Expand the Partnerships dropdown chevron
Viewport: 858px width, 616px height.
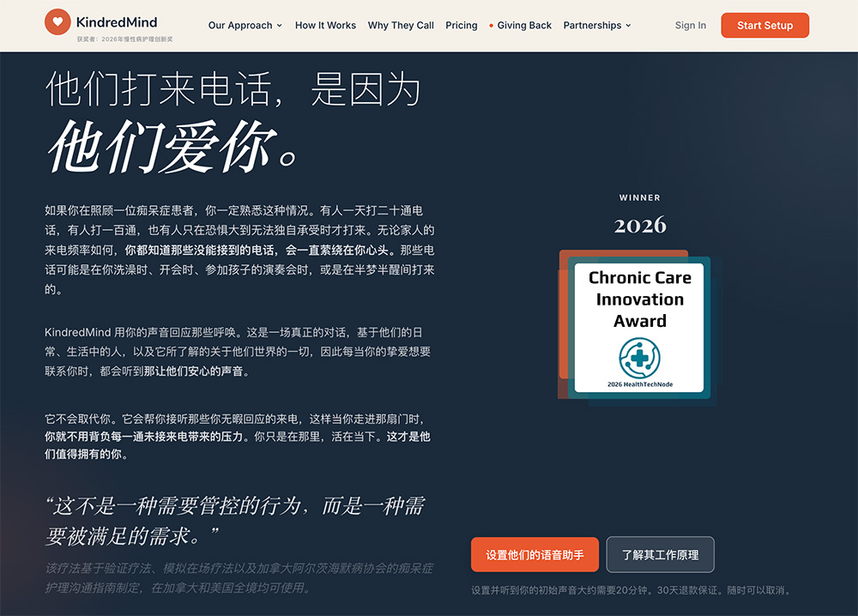pyautogui.click(x=628, y=26)
